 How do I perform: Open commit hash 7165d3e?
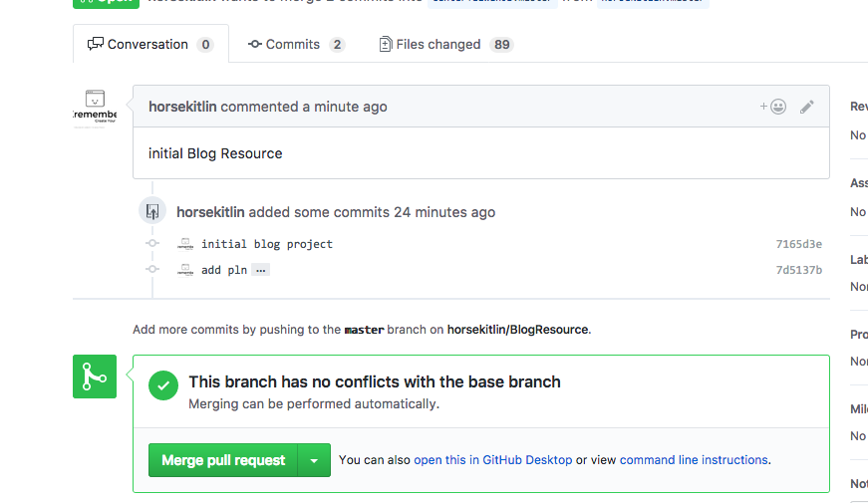798,244
